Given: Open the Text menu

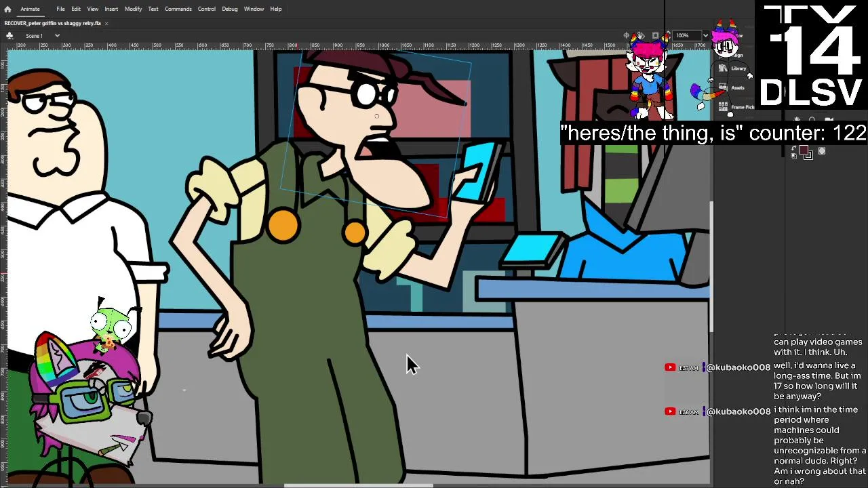Looking at the screenshot, I should click(153, 9).
